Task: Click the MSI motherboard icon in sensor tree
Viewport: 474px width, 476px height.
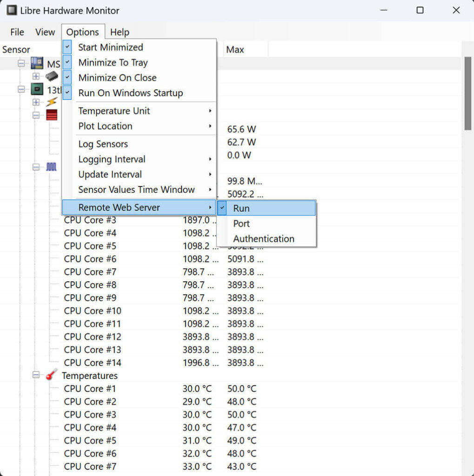Action: tap(37, 64)
